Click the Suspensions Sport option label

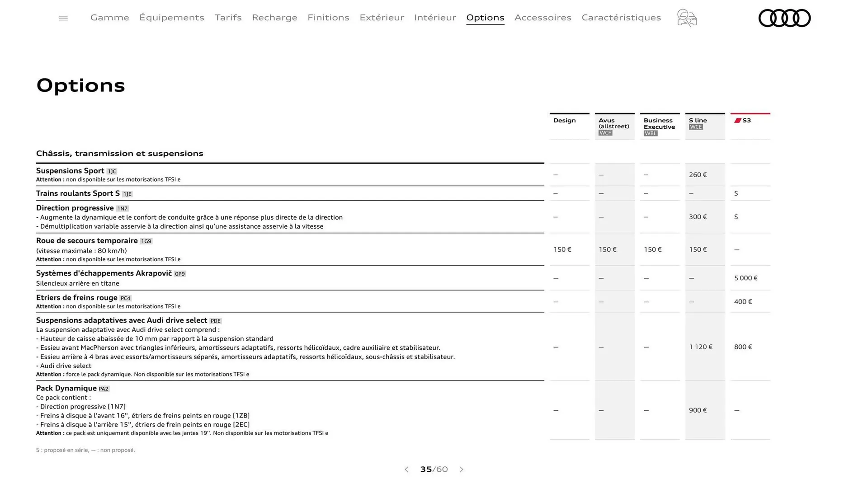tap(70, 170)
